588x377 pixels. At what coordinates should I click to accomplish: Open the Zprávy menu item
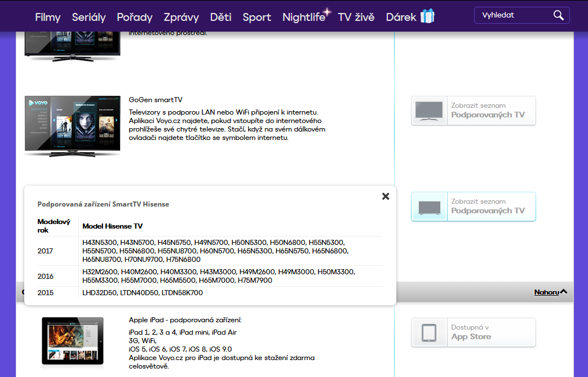(181, 17)
